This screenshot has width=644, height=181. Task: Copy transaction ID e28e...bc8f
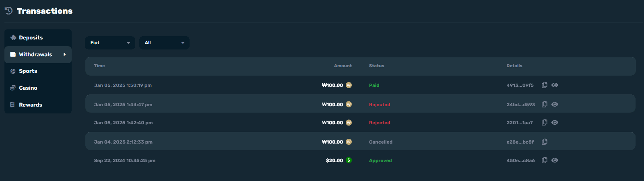tap(544, 142)
